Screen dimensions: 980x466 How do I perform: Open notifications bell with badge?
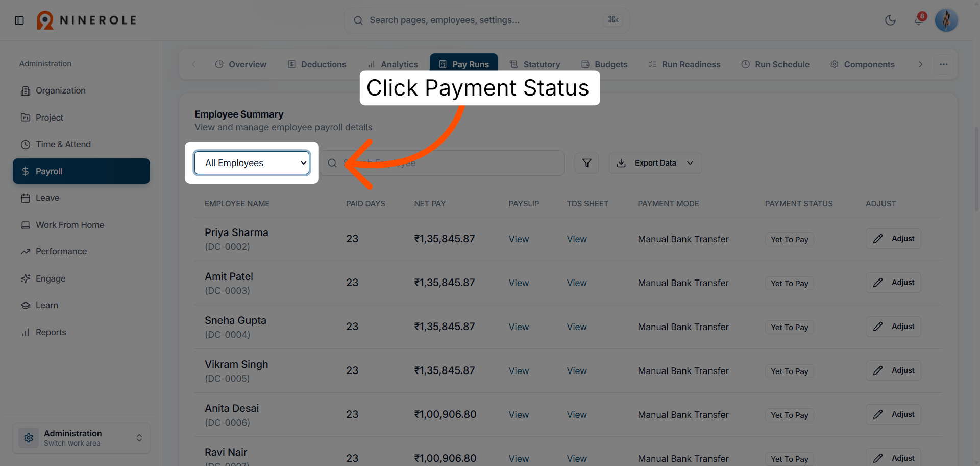pos(919,20)
